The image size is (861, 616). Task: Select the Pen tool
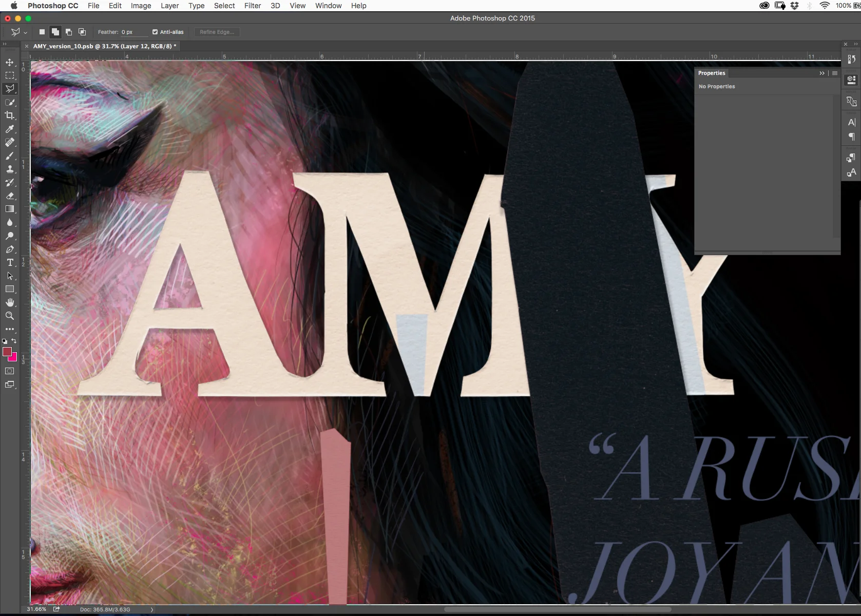tap(10, 249)
